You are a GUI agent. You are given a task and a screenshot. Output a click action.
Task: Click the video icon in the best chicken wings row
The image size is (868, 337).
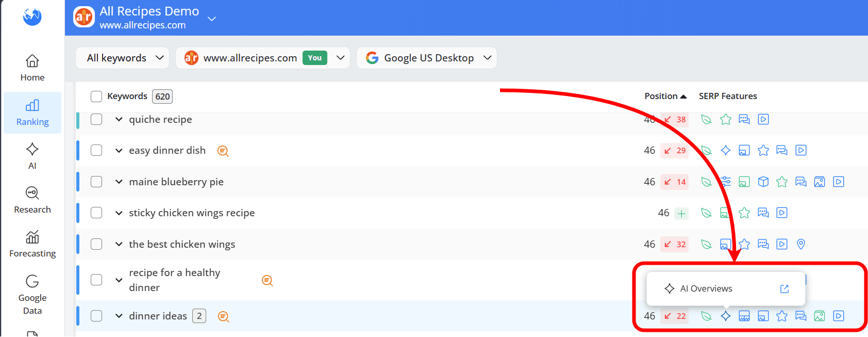click(x=782, y=244)
